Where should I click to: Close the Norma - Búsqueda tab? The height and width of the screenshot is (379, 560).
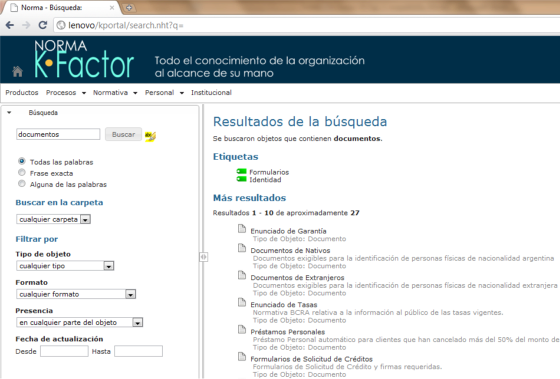click(x=112, y=8)
